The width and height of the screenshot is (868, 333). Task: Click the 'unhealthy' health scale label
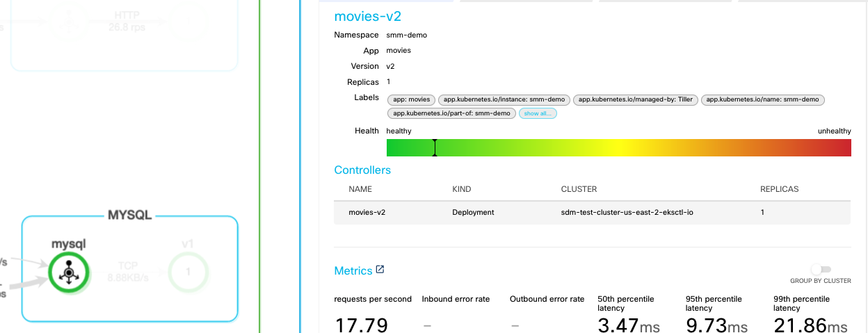tap(835, 131)
